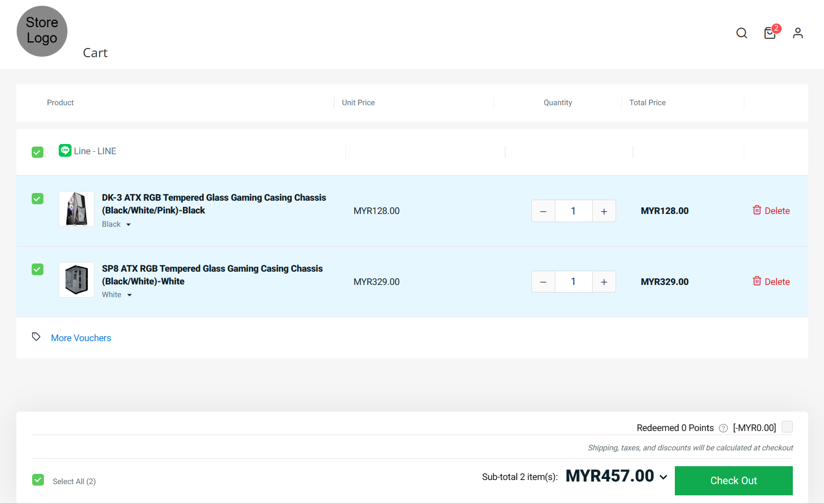
Task: Open the user account profile icon
Action: pyautogui.click(x=797, y=33)
